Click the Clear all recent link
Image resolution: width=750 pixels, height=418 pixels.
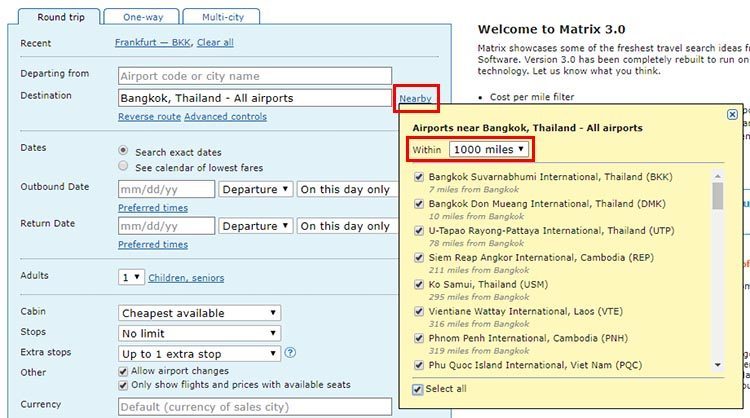click(215, 42)
